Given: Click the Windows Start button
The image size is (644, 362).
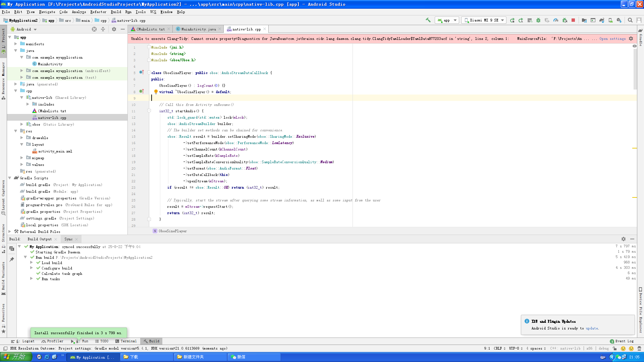Looking at the screenshot, I should tap(16, 357).
